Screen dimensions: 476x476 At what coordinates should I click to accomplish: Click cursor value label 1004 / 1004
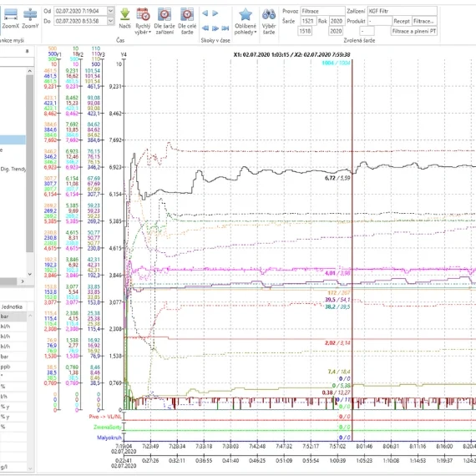(336, 63)
